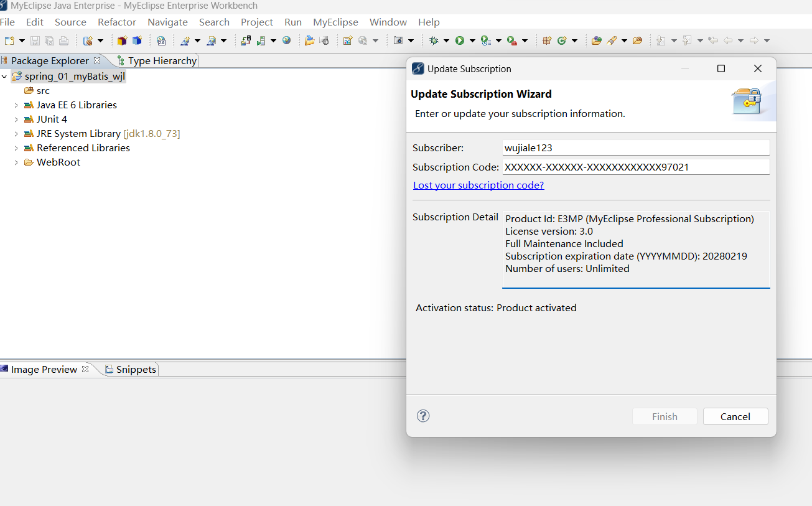Switch to the Type Hierarchy tab

(x=156, y=60)
